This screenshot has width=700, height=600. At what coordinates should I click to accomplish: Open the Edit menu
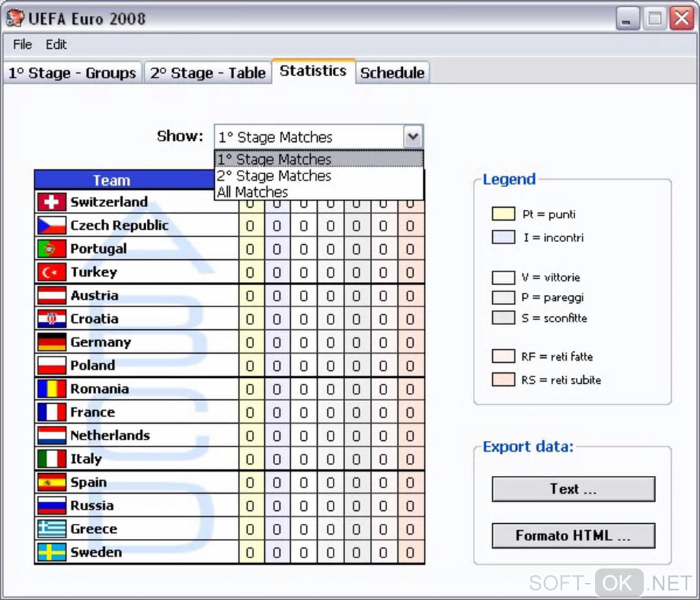pos(56,44)
